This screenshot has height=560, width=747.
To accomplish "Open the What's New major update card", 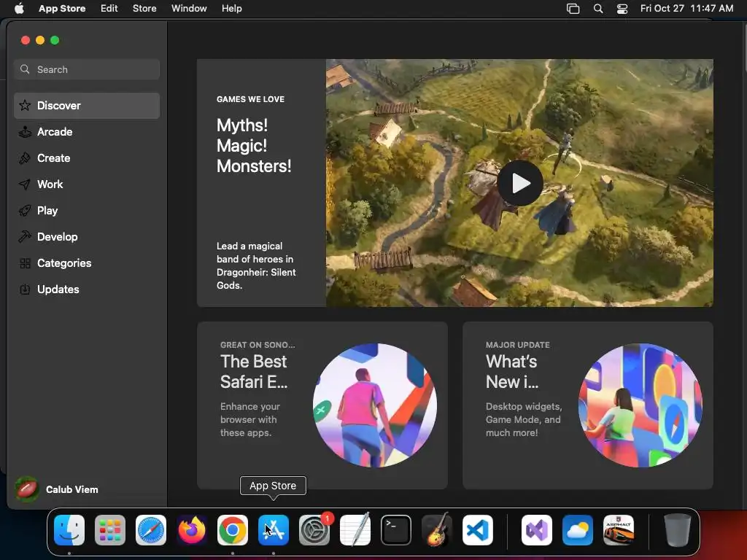I will tap(587, 405).
